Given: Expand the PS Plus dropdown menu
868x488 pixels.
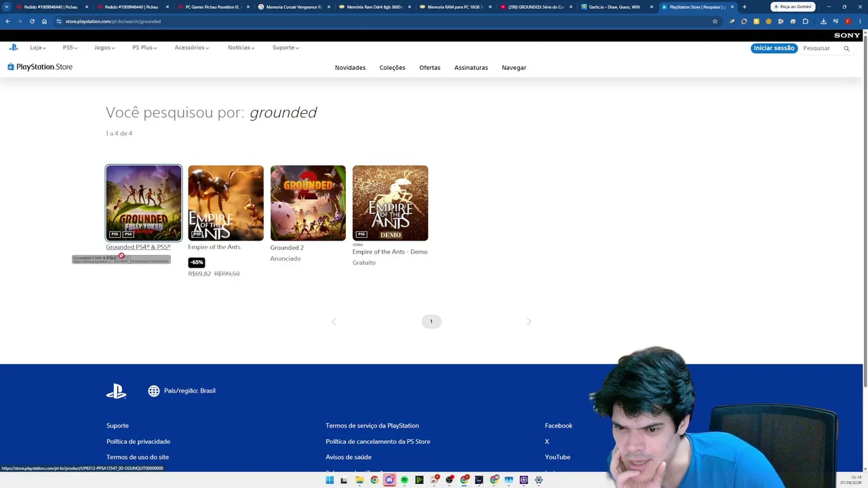Looking at the screenshot, I should [144, 47].
